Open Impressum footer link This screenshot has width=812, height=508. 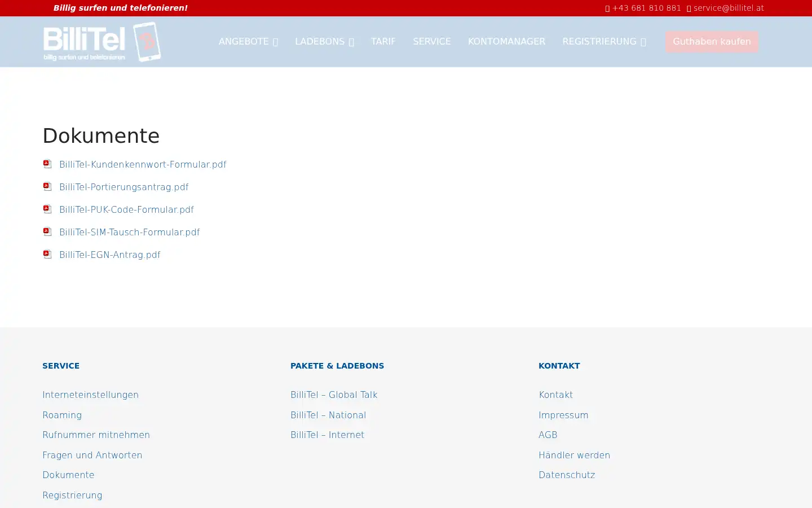pos(563,415)
